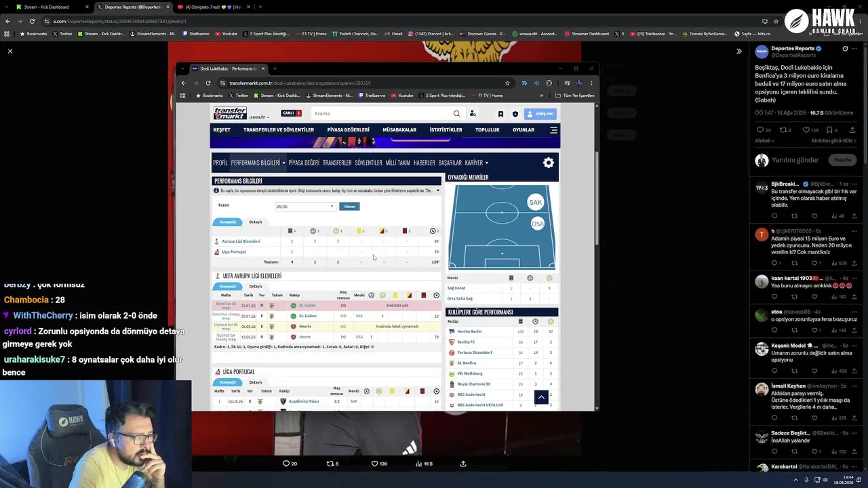Click the Transfermarkt watchlist bookmark icon
The image size is (868, 488).
click(x=500, y=114)
